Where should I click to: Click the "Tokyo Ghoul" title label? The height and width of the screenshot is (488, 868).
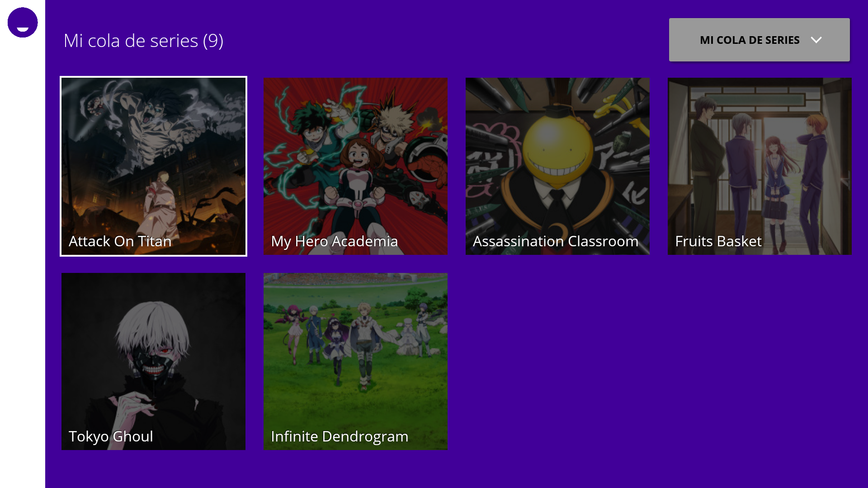(111, 436)
